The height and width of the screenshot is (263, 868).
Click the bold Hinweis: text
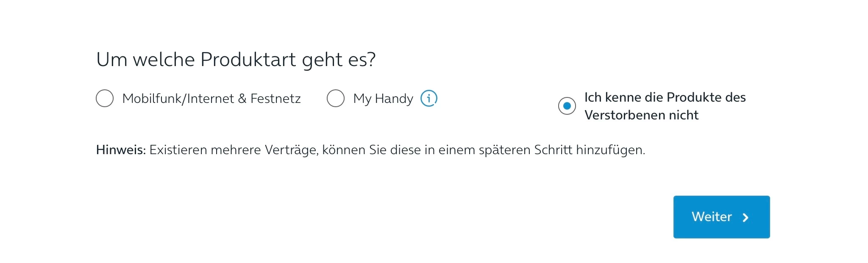pos(121,150)
